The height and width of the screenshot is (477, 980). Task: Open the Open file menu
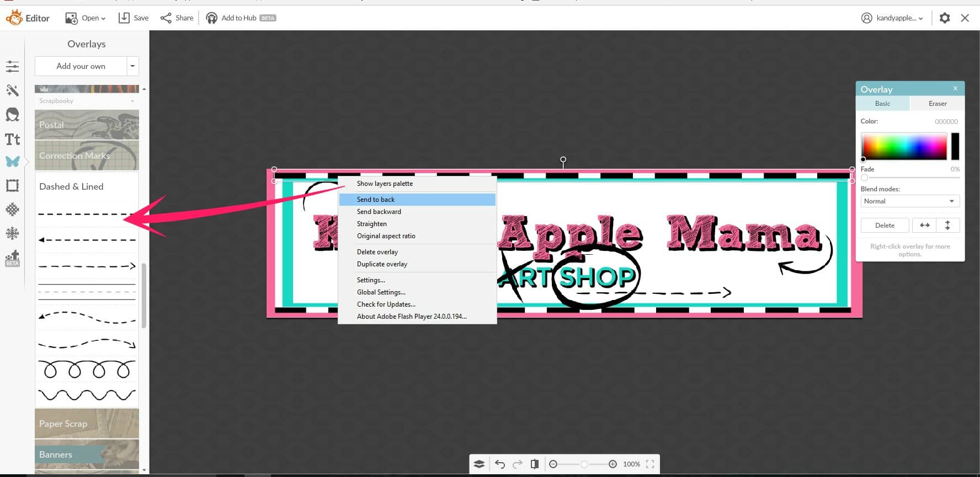[x=86, y=18]
